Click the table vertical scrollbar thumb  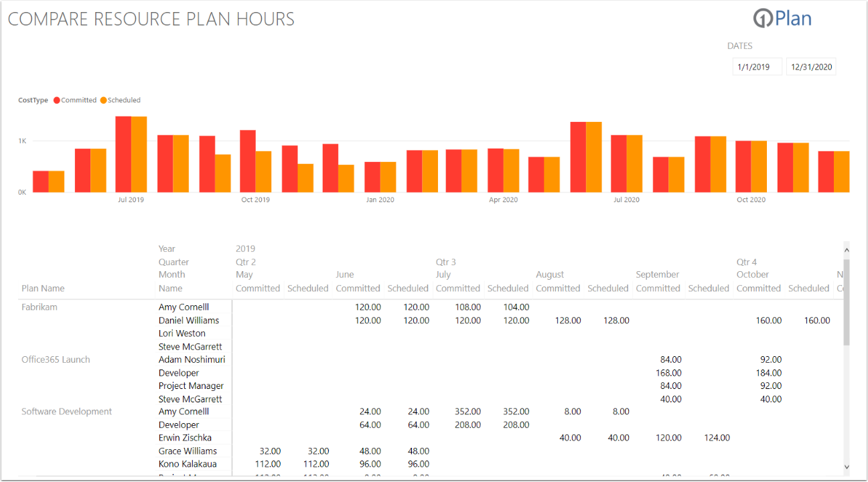point(847,303)
